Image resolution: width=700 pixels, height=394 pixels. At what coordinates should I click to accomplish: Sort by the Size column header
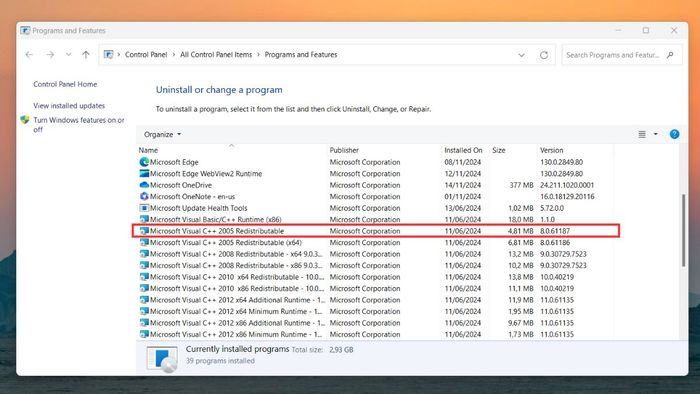[x=499, y=150]
